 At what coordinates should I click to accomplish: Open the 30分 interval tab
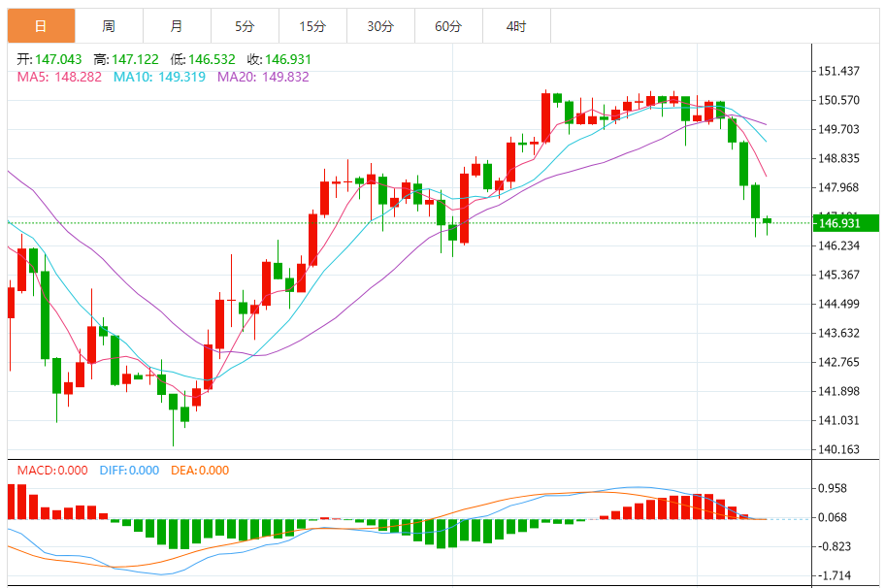[379, 26]
